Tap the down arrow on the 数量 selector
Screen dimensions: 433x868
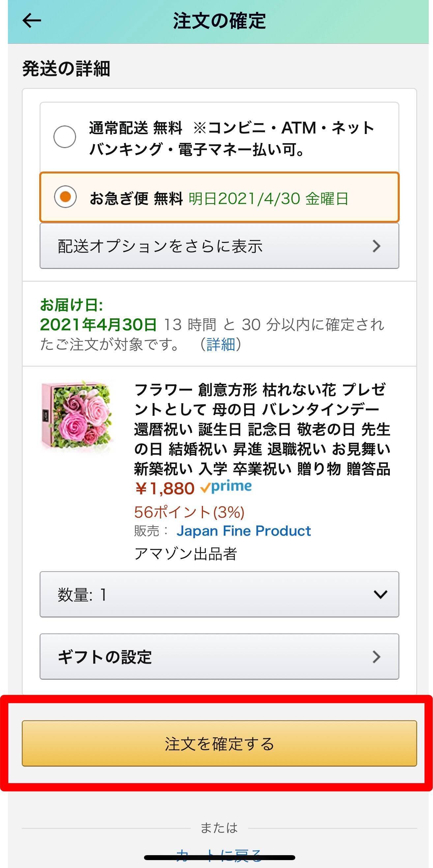380,595
